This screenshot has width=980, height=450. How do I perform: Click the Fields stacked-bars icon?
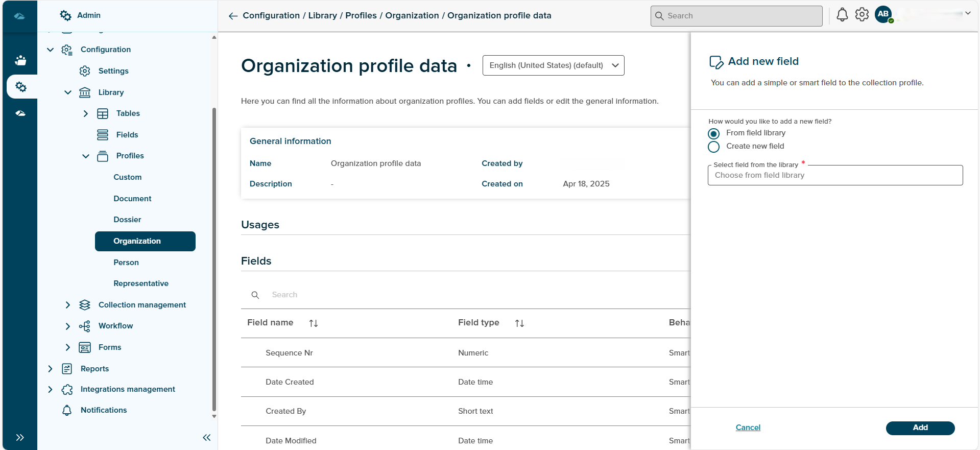(x=103, y=135)
